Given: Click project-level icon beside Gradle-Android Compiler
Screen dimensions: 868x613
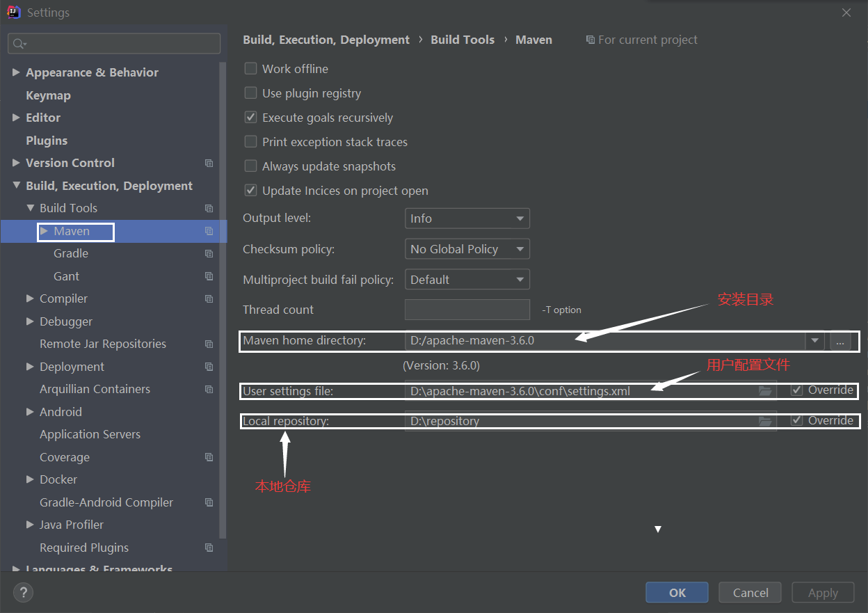Looking at the screenshot, I should (x=209, y=502).
